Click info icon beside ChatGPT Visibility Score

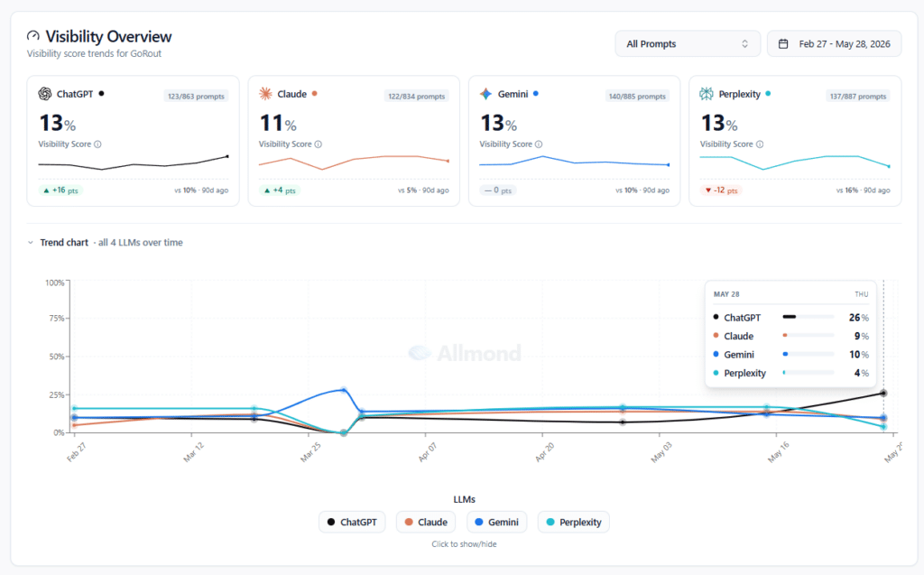click(97, 144)
